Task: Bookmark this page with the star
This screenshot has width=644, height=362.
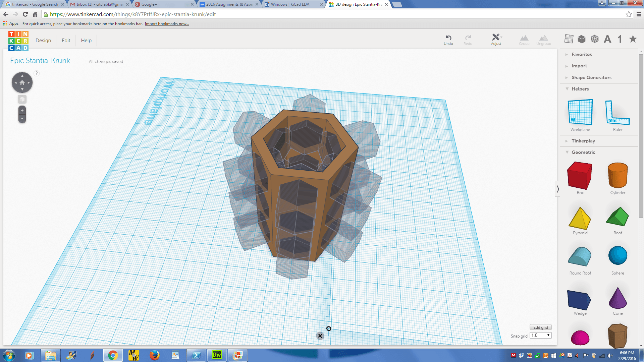Action: 629,14
